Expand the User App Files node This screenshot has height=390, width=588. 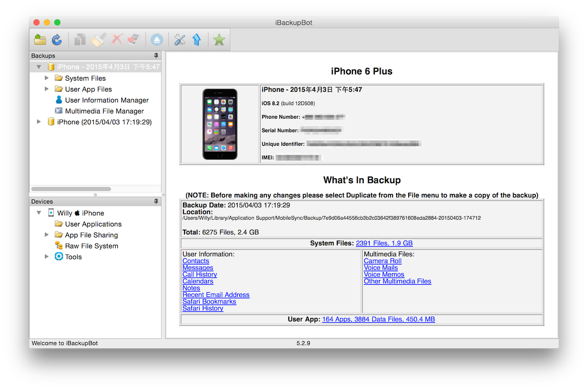pyautogui.click(x=46, y=89)
